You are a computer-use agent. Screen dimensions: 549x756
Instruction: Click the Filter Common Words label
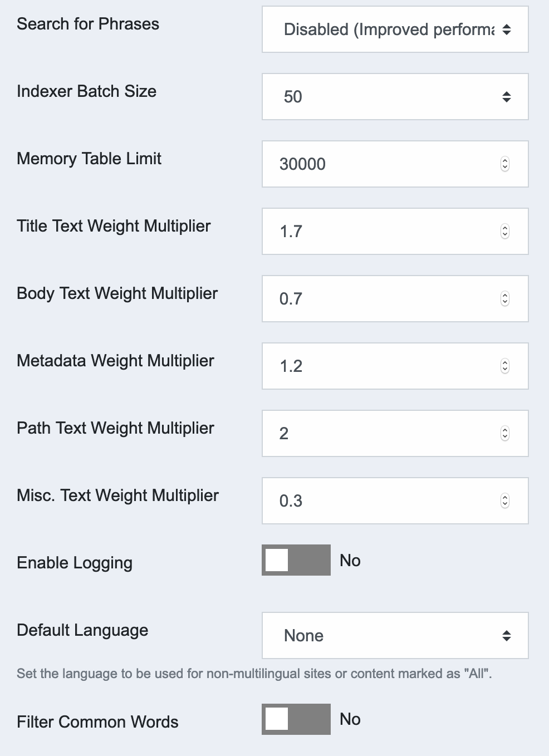pos(97,722)
